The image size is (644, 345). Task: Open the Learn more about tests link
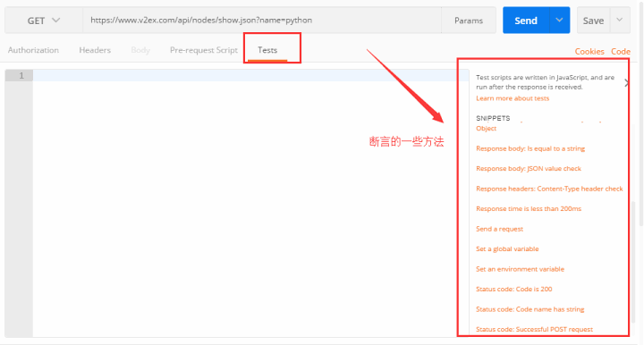pyautogui.click(x=513, y=98)
